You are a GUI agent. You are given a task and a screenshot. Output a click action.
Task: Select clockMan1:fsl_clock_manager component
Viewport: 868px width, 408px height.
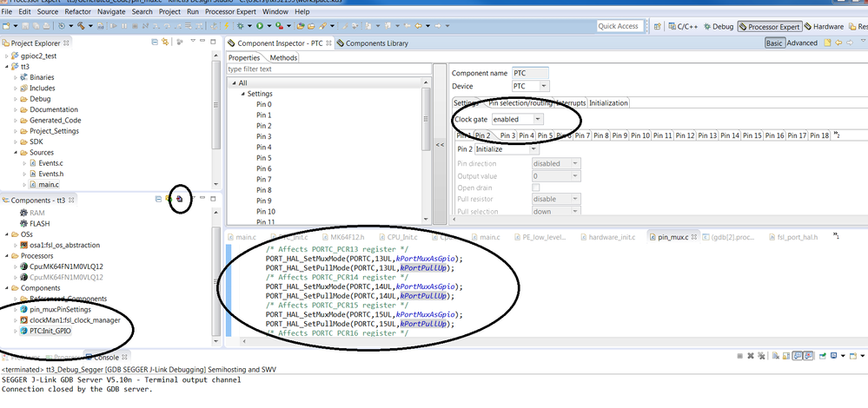75,319
